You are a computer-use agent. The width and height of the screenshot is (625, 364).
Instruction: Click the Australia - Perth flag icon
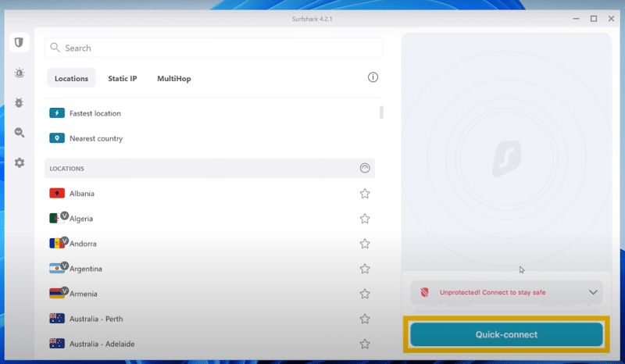coord(57,319)
